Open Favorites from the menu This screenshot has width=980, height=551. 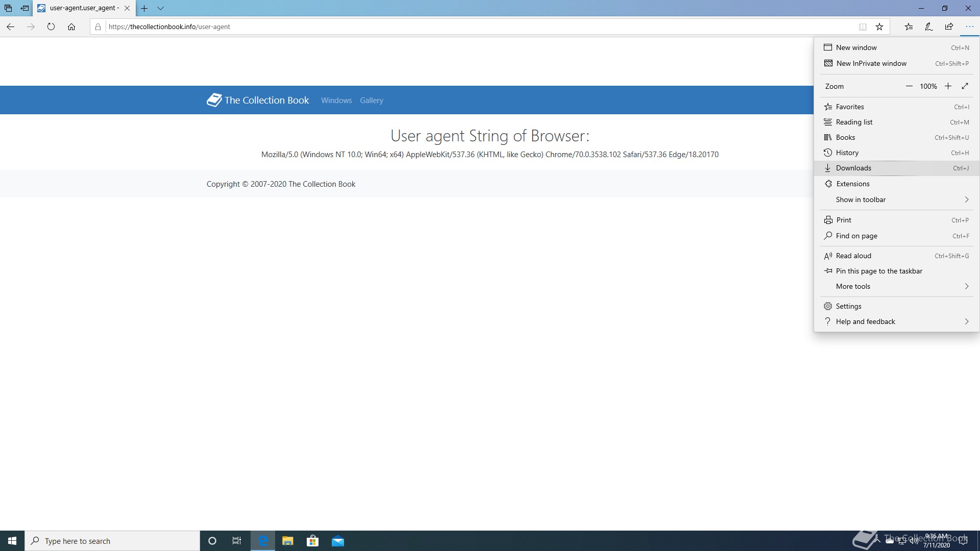click(896, 107)
